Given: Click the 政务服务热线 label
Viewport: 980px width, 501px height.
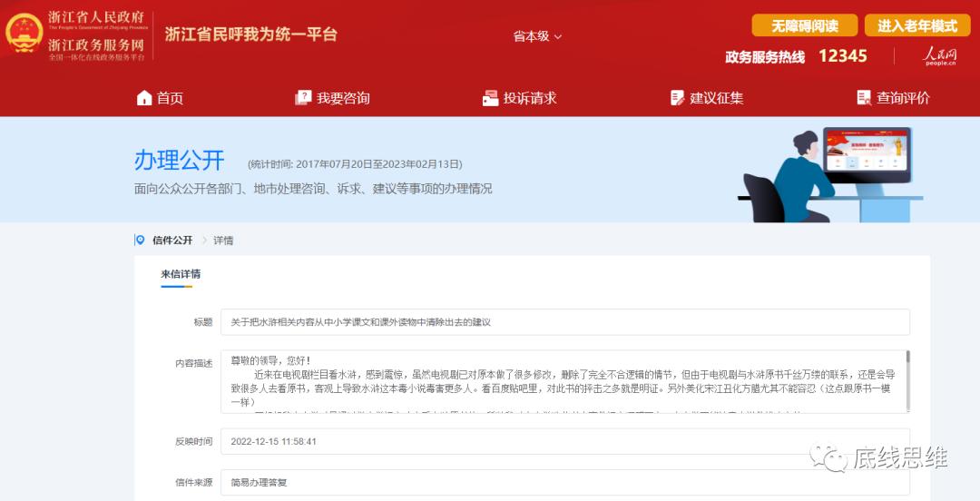Looking at the screenshot, I should tap(765, 57).
